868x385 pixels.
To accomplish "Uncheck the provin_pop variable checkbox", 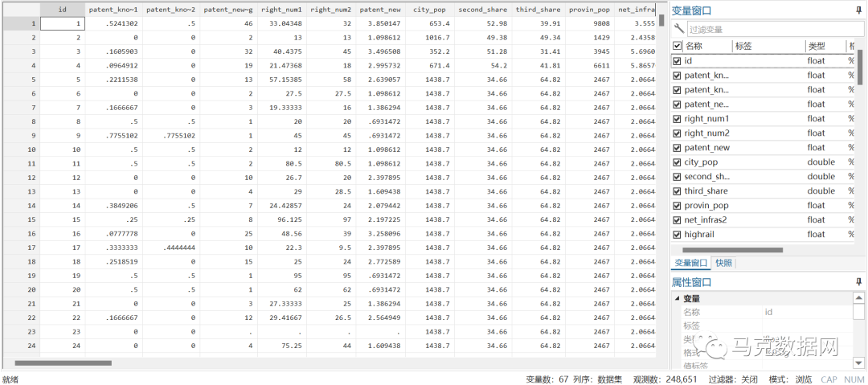I will (677, 205).
